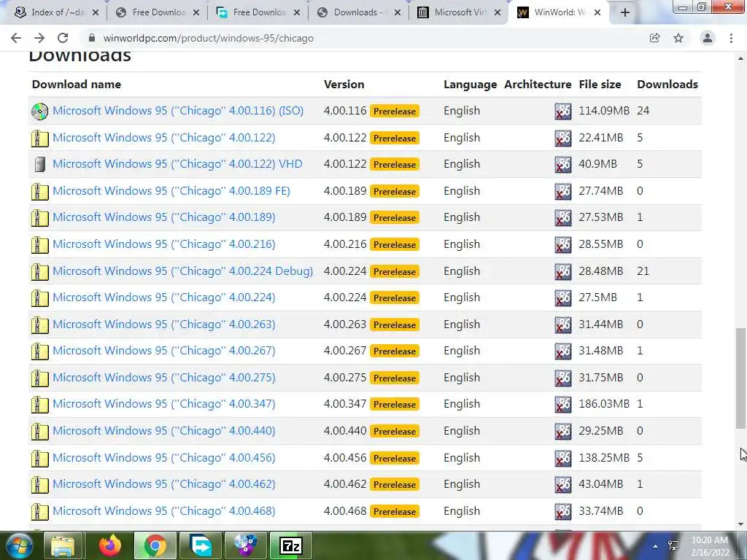Show hidden system tray icons
This screenshot has height=560, width=747.
[656, 546]
